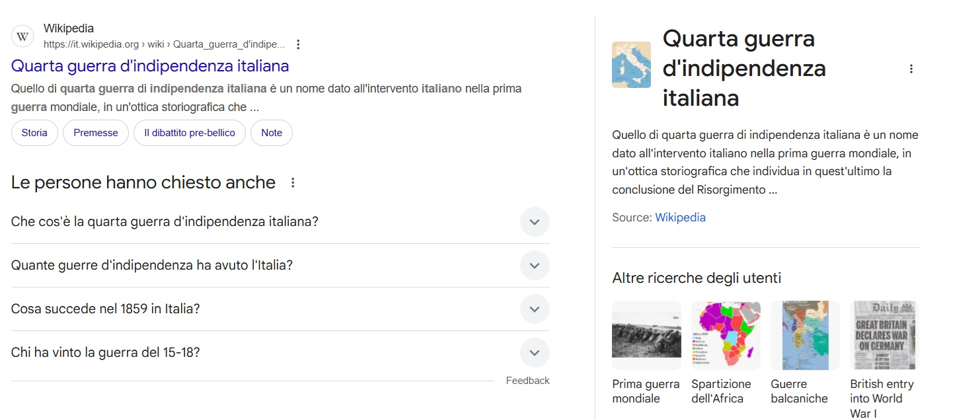Select the 'Note' section chip
The height and width of the screenshot is (419, 980).
pos(272,133)
